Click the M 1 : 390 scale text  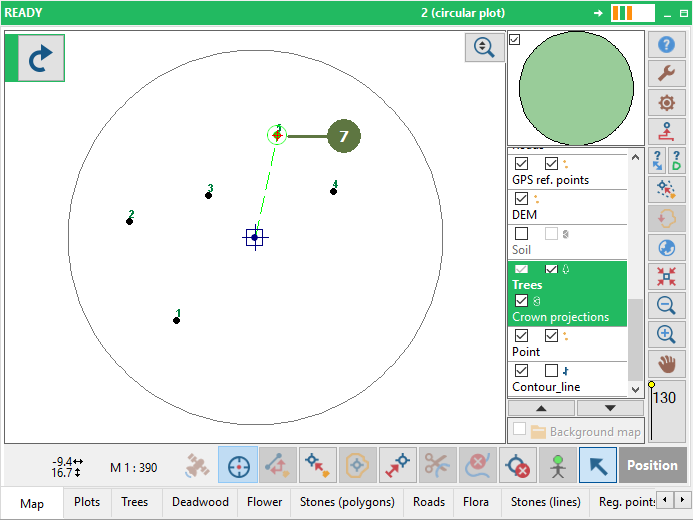click(x=133, y=467)
